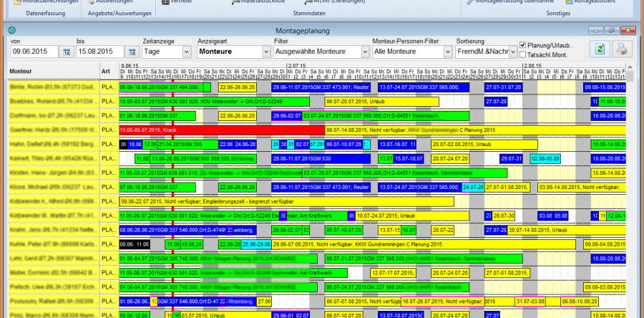Open the calendar picker for 'bis' date
Screen dimensions: 644x318
point(132,52)
